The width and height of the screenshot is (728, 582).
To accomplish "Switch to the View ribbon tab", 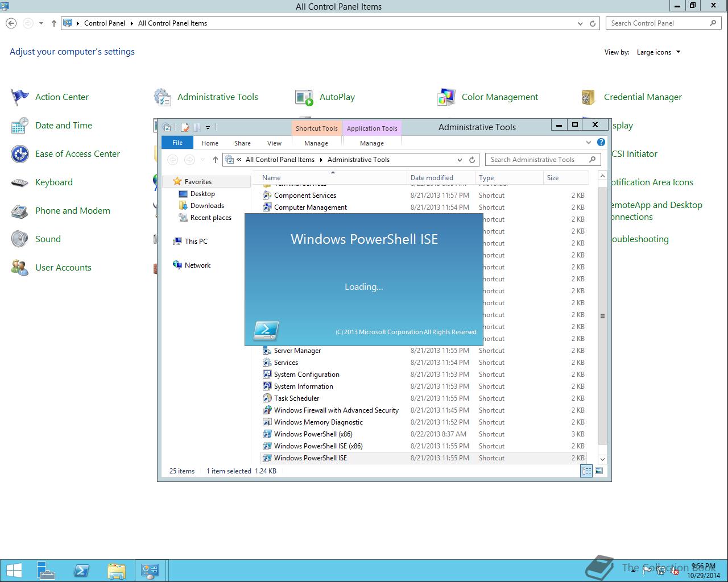I will tap(274, 143).
